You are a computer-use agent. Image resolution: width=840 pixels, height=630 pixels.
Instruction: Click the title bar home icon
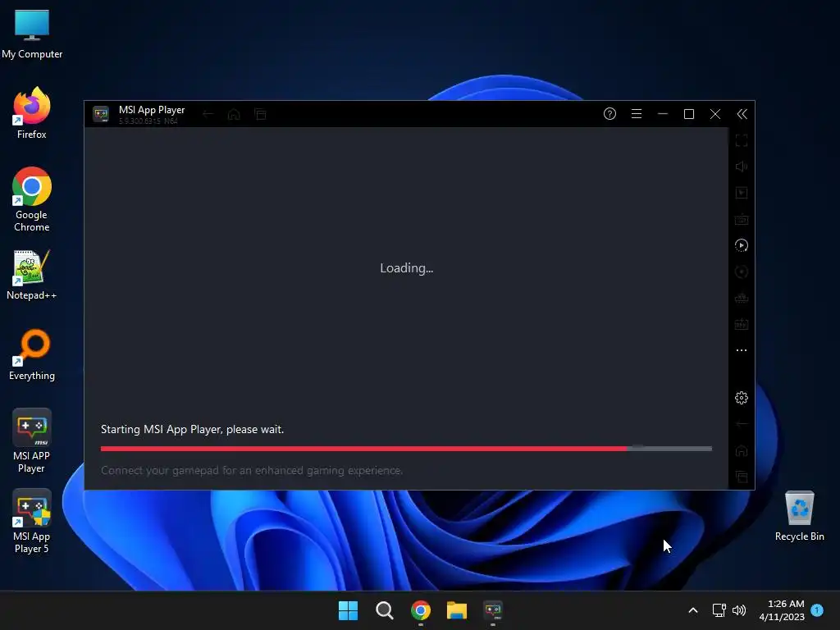(x=234, y=114)
